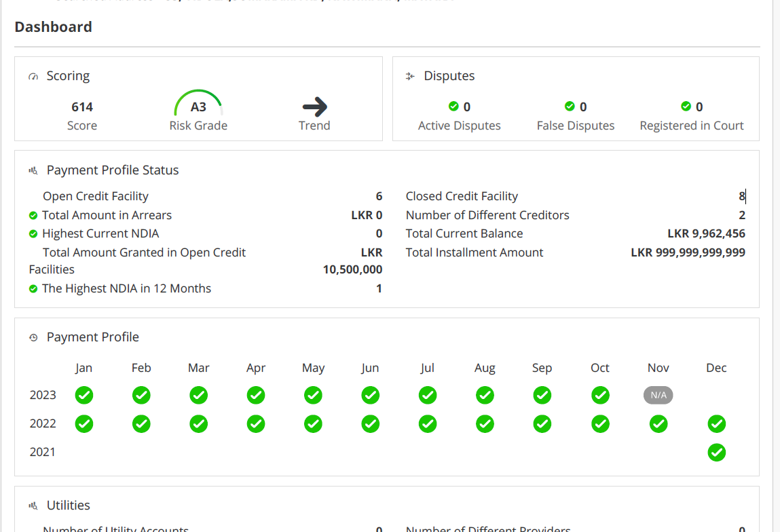The image size is (780, 532).
Task: Click the Utilities section title
Action: pos(68,505)
